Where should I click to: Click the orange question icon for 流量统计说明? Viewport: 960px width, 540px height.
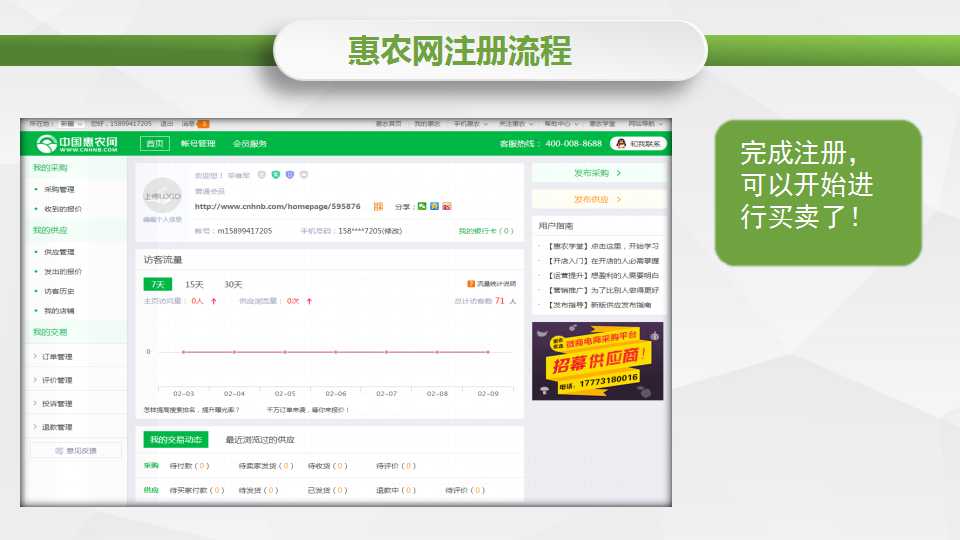pyautogui.click(x=471, y=284)
